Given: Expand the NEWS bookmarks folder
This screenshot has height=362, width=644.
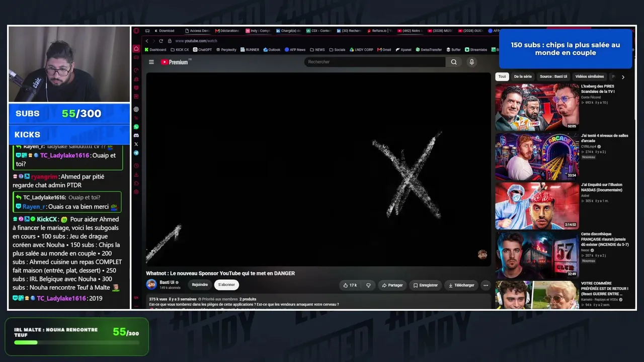Looking at the screenshot, I should [x=317, y=50].
